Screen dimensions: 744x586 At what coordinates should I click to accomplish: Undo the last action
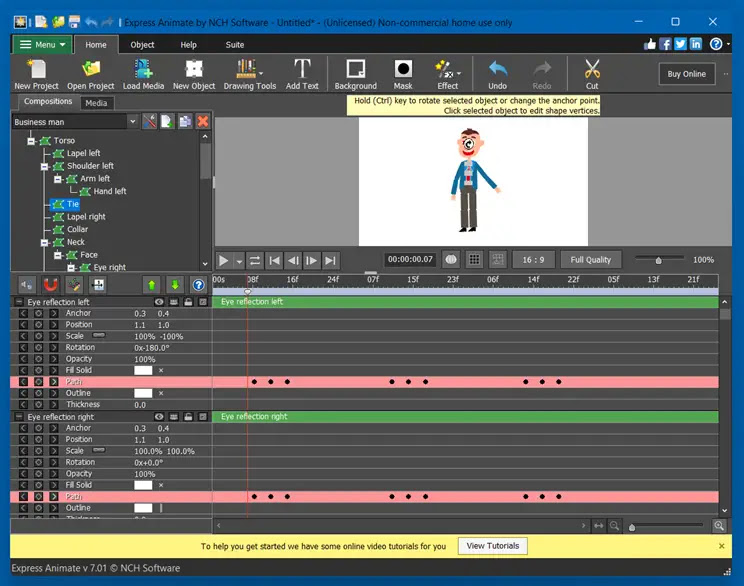497,74
